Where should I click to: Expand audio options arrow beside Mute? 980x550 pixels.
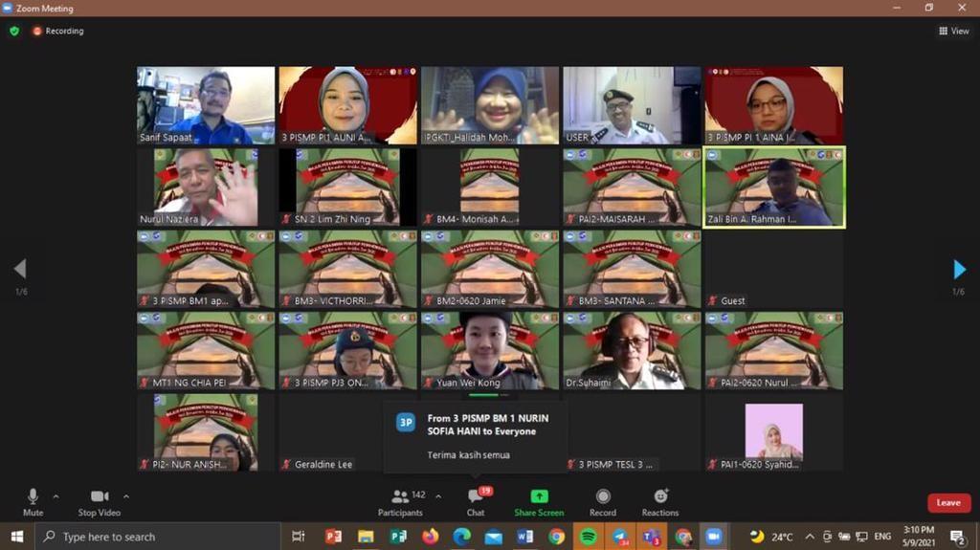56,496
